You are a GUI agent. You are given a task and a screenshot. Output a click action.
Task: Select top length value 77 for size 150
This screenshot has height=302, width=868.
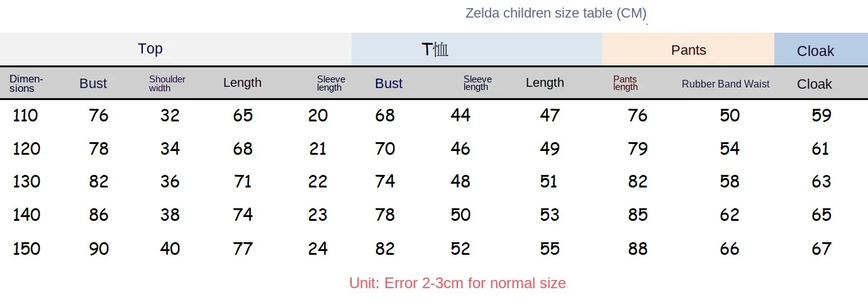pos(243,249)
